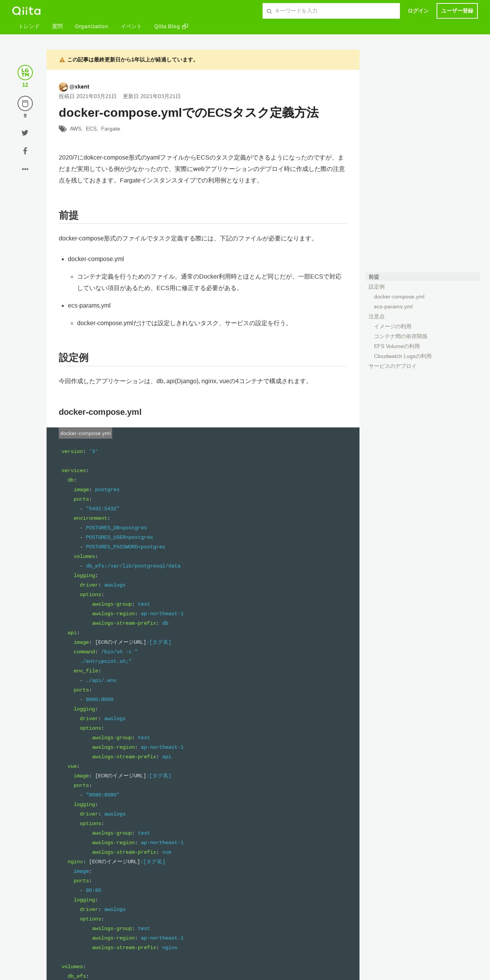This screenshot has width=490, height=980.
Task: Click the version: '3' code line
Action: [80, 451]
